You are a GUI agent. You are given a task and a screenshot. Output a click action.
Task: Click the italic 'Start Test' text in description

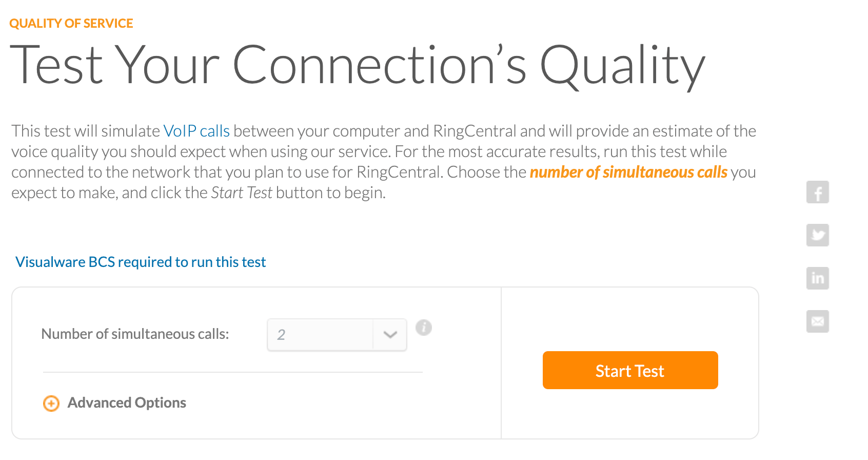pos(242,193)
